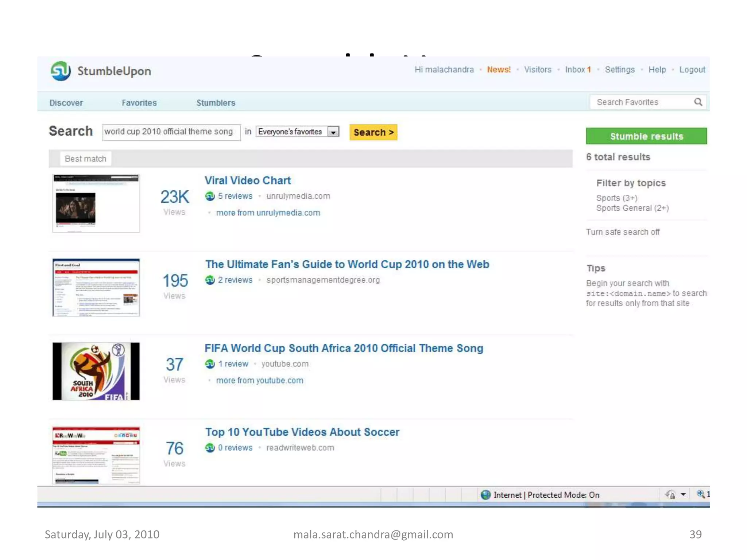This screenshot has height=560, width=747.
Task: Select the Best match sort tab
Action: click(x=85, y=159)
